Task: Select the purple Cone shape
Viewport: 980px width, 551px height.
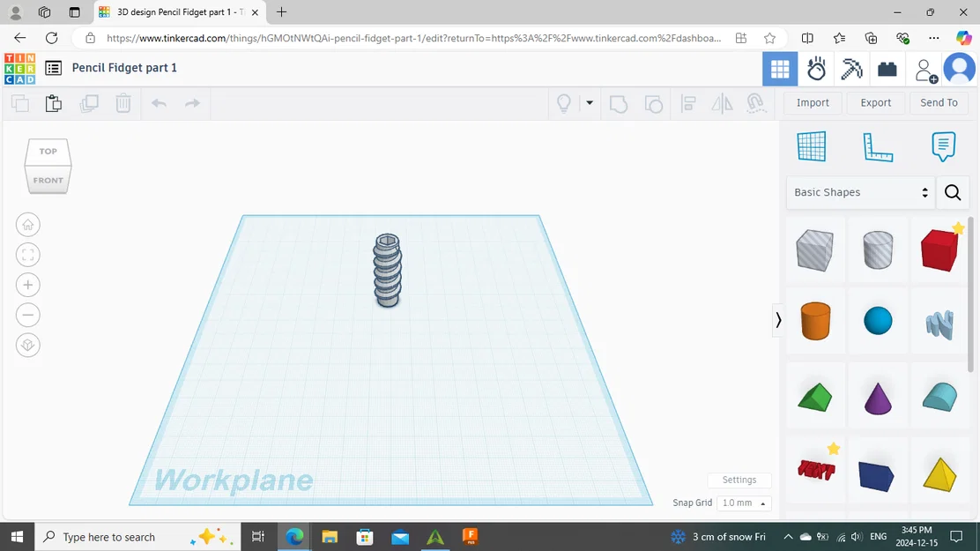Action: pyautogui.click(x=878, y=398)
